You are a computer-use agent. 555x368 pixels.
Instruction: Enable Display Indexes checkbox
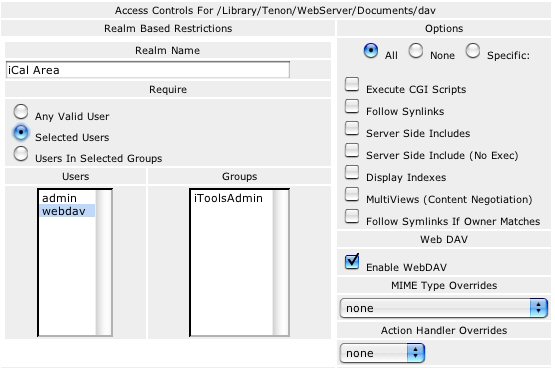(x=352, y=172)
